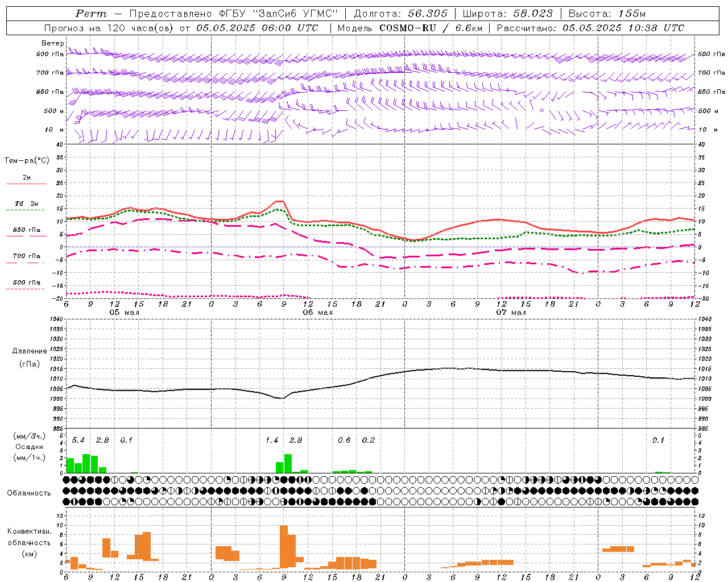Click the "Тем-ра(°C)" temperature panel label
The image size is (728, 582).
[27, 161]
